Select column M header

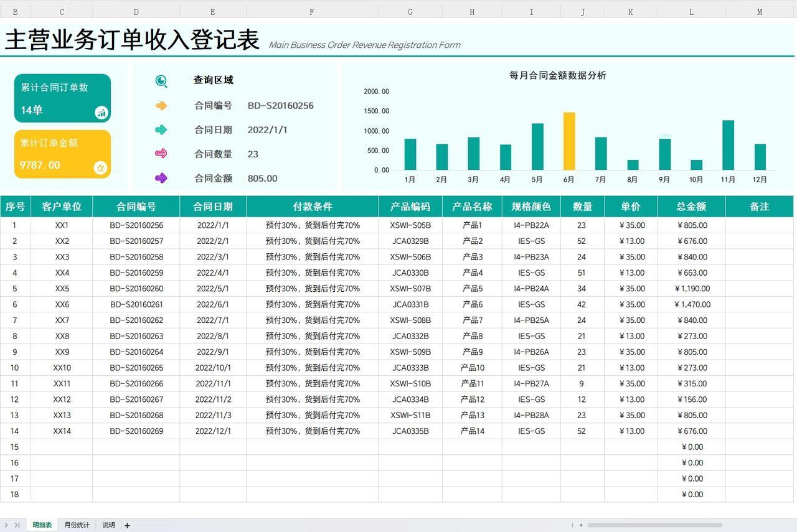tap(760, 12)
